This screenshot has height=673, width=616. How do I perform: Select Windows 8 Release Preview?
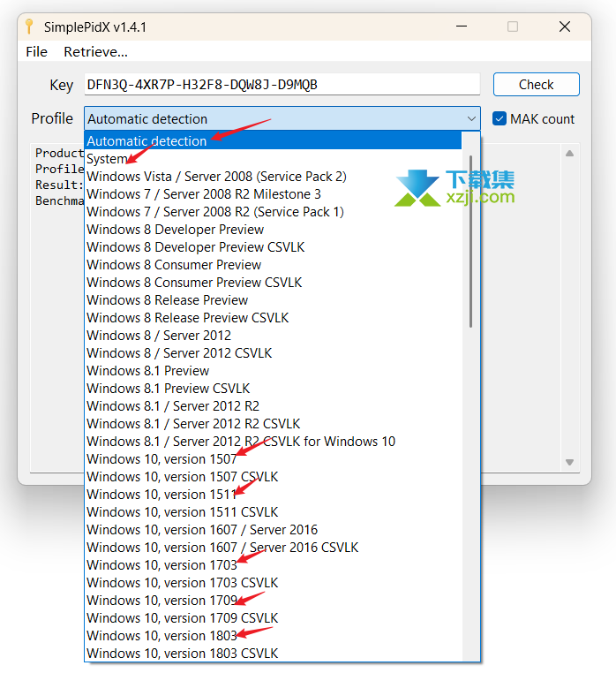click(x=274, y=299)
